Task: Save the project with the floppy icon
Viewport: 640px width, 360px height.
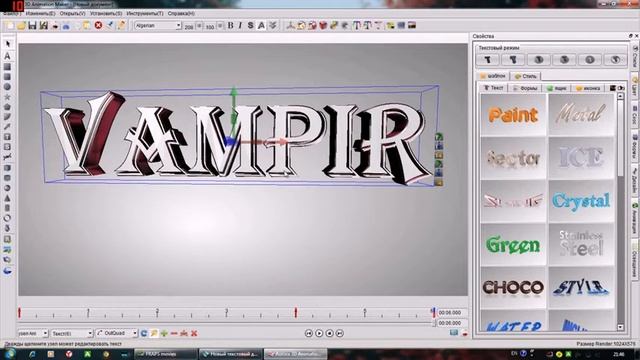Action: point(32,26)
